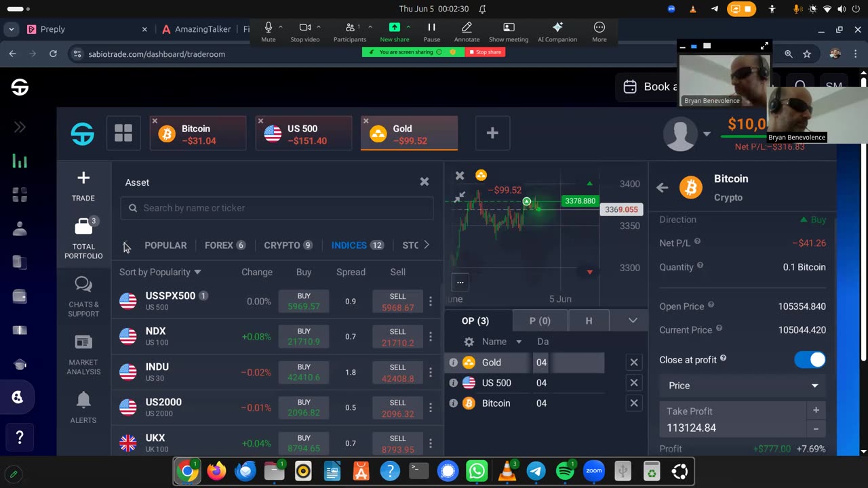Decrease Take Profit with the minus stepper

[816, 428]
